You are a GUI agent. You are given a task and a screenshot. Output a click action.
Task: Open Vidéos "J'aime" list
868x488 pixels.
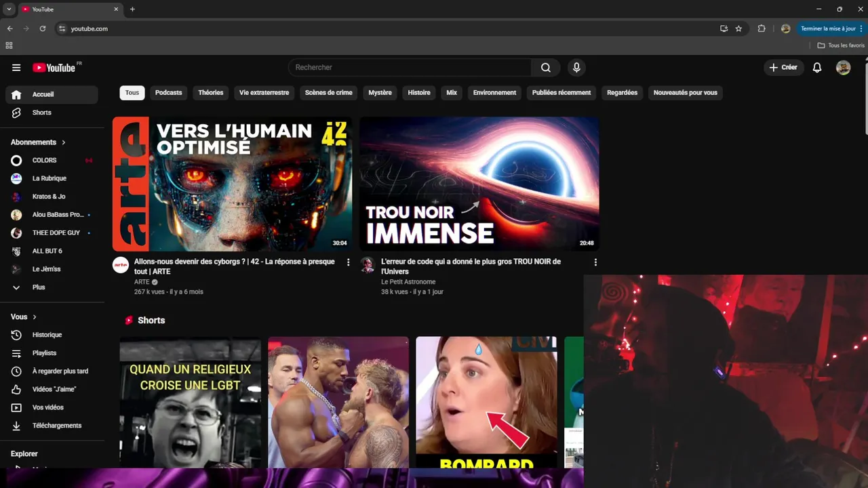tap(52, 390)
